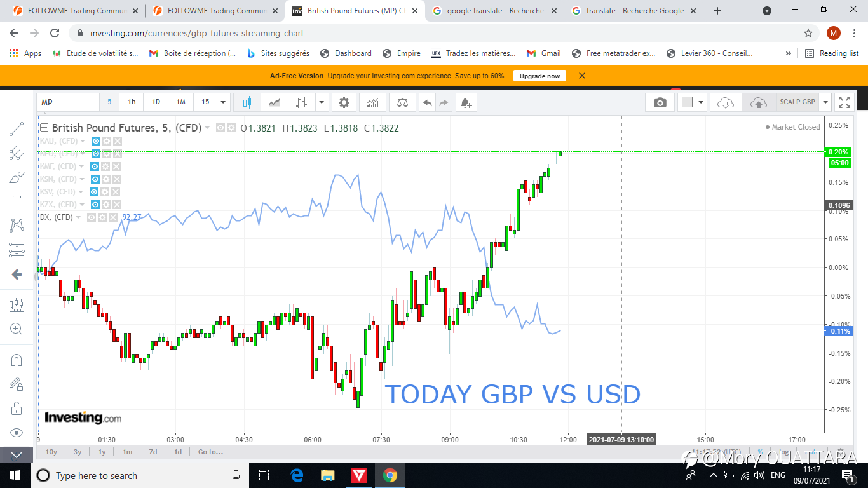Screen dimensions: 868x488
Task: Hide all drawing tools eye icon
Action: pos(17,433)
